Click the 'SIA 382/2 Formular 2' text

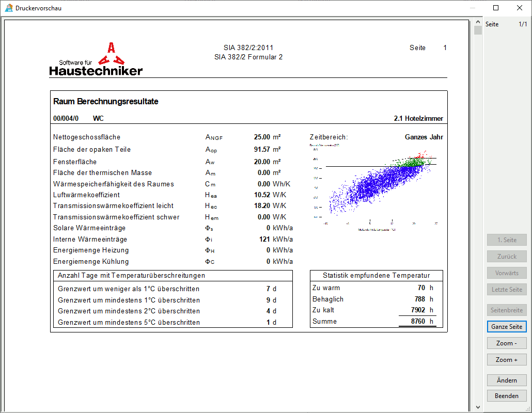[x=248, y=57]
